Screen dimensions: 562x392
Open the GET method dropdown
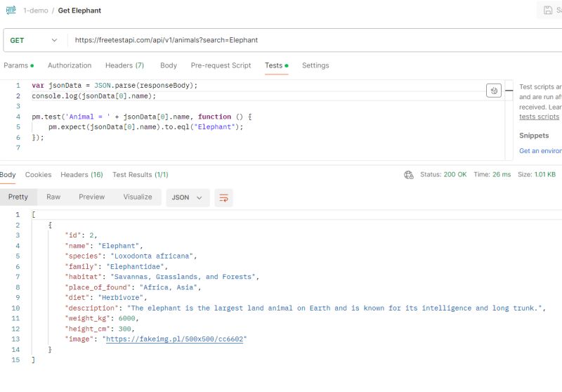(x=33, y=40)
